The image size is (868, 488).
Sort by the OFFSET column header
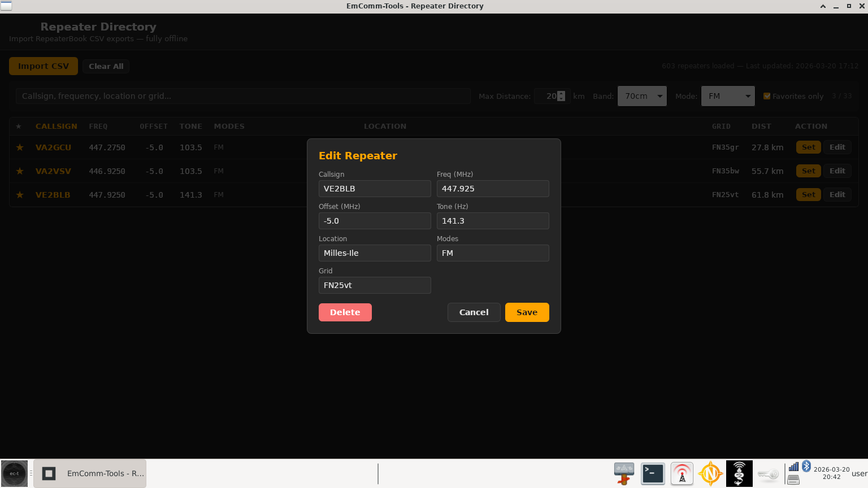click(154, 127)
